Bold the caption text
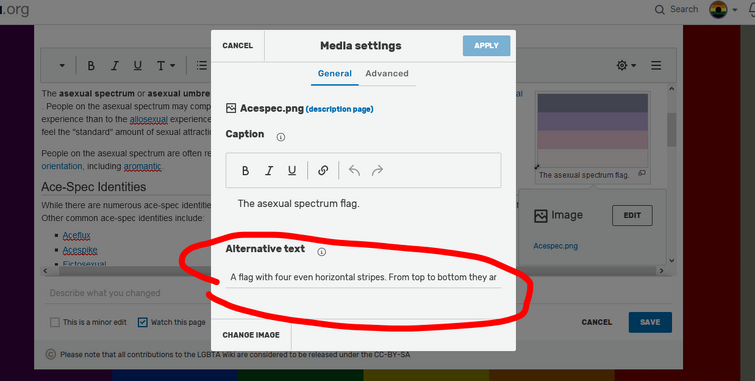Viewport: 755px width, 381px height. 246,171
